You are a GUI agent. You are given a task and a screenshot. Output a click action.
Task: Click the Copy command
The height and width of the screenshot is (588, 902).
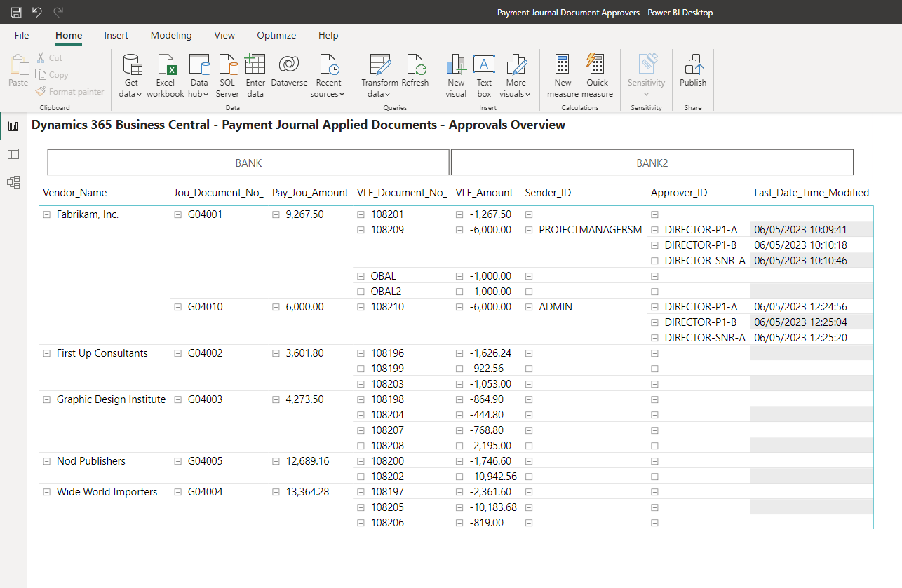coord(52,75)
